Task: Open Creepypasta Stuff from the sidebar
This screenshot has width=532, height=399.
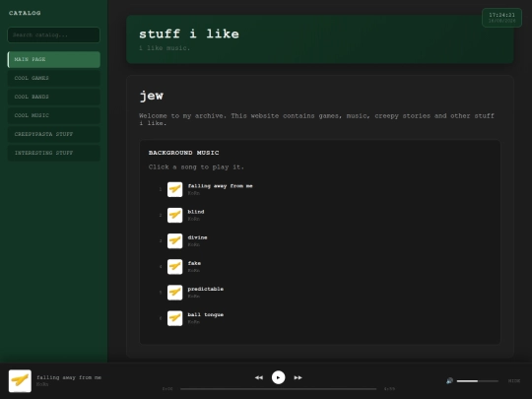Action: pyautogui.click(x=53, y=134)
